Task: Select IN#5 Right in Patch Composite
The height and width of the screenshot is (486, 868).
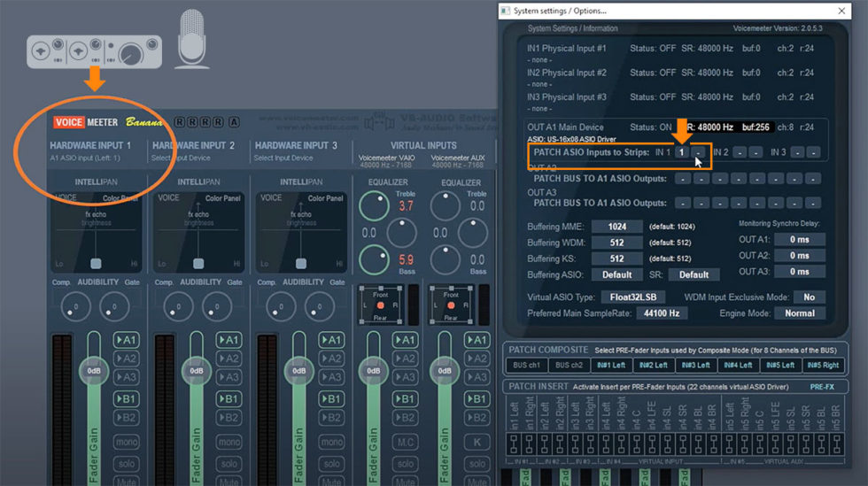Action: (823, 366)
